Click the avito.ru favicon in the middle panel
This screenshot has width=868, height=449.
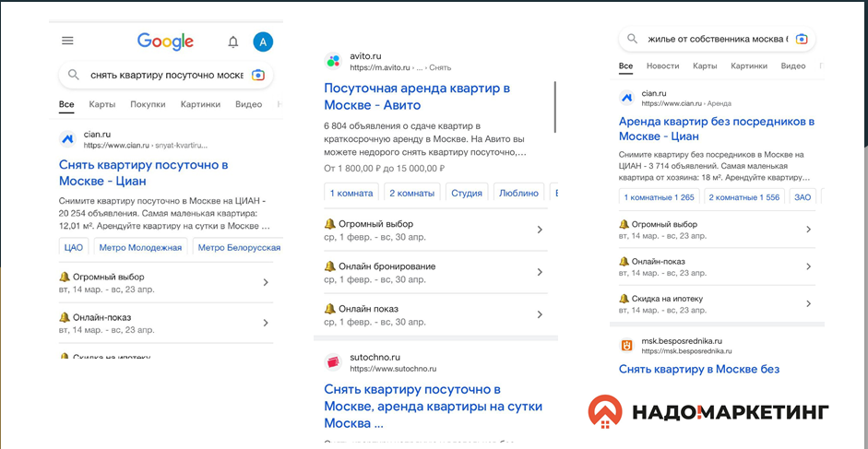(333, 61)
